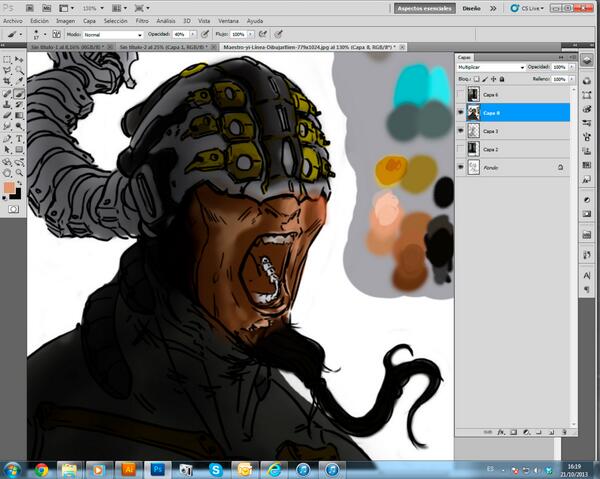Screen dimensions: 600x479
Task: Select the Path Selection tool
Action: tap(7, 150)
